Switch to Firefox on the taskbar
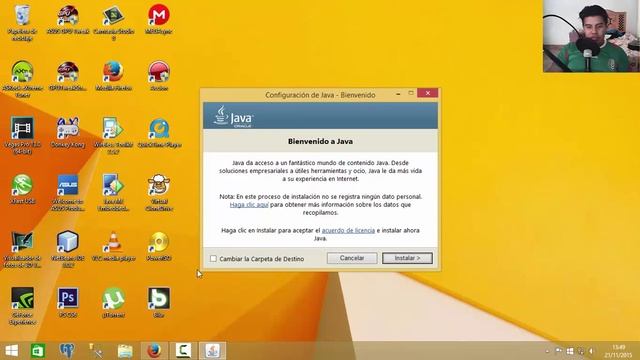This screenshot has width=640, height=360. [154, 351]
